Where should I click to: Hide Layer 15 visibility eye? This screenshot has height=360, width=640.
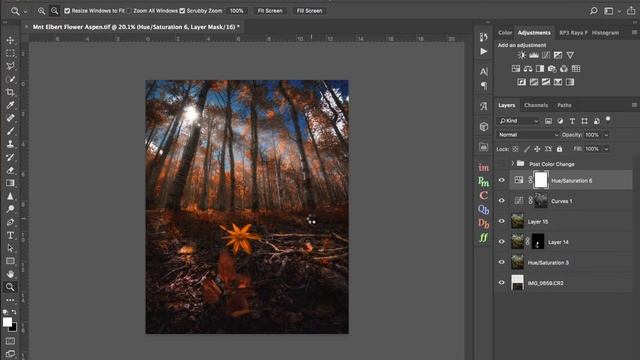502,221
